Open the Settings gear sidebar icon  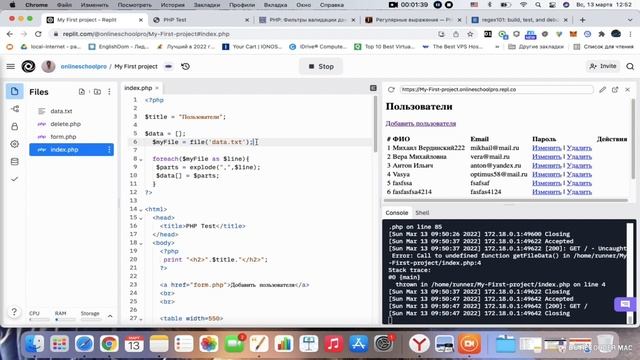(15, 144)
